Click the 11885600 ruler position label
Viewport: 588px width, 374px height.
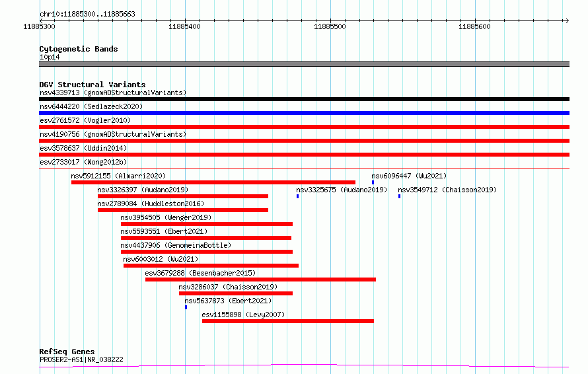474,26
